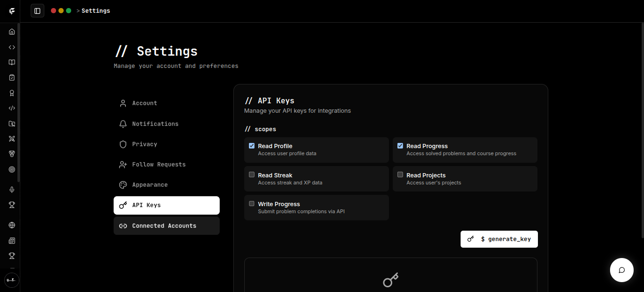This screenshot has width=644, height=292.
Task: Click the Settings breadcrumb text
Action: (96, 11)
